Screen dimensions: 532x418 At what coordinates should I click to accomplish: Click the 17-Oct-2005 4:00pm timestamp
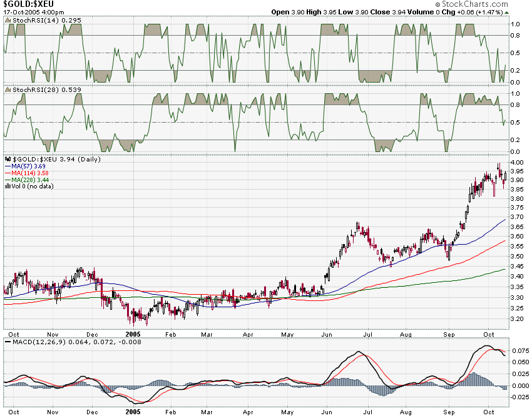pos(33,12)
